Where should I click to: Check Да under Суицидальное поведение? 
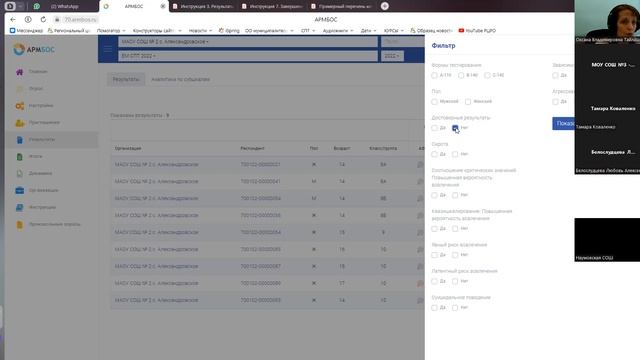pyautogui.click(x=434, y=308)
